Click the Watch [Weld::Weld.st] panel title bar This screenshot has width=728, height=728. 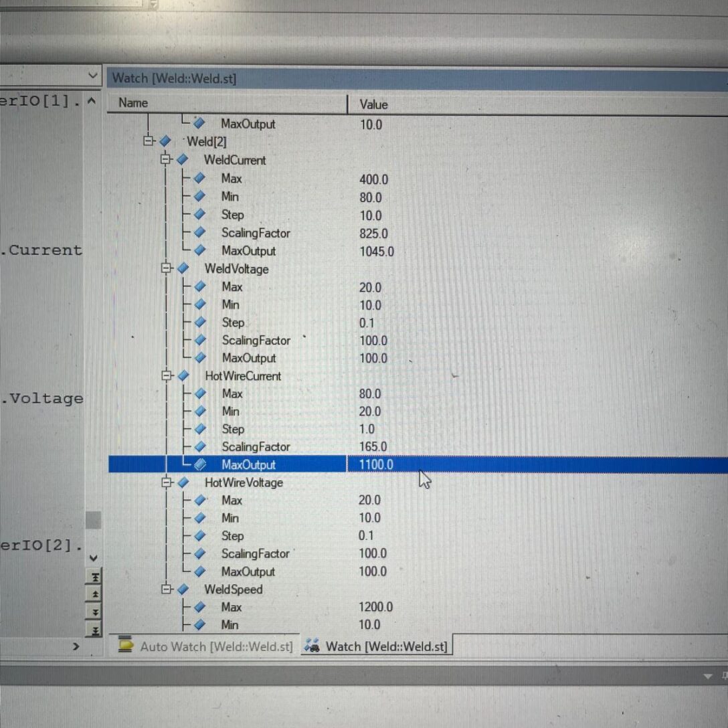[417, 78]
